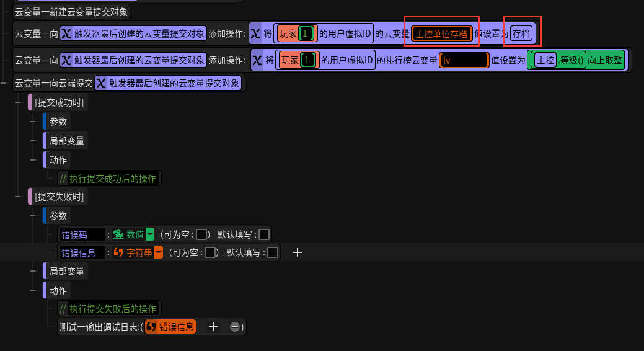644x351 pixels.
Task: Click the 错误码 parameter name field
Action: click(x=82, y=234)
